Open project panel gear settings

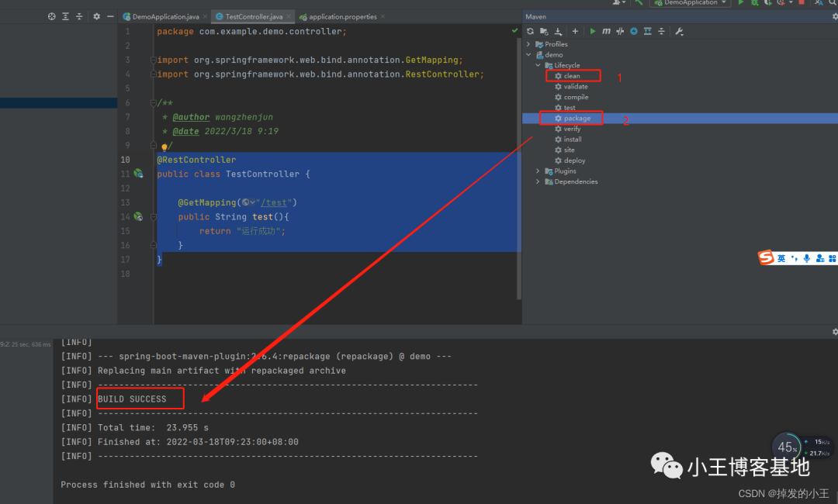coord(96,16)
